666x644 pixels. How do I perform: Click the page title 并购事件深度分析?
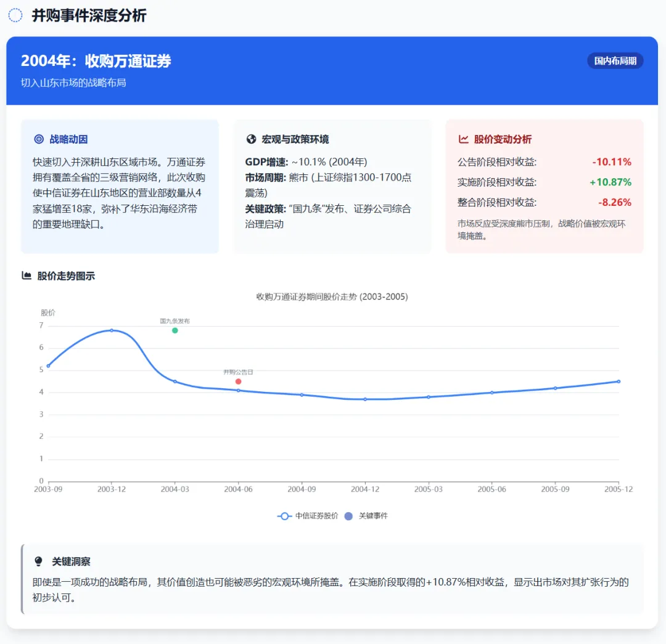tap(89, 15)
